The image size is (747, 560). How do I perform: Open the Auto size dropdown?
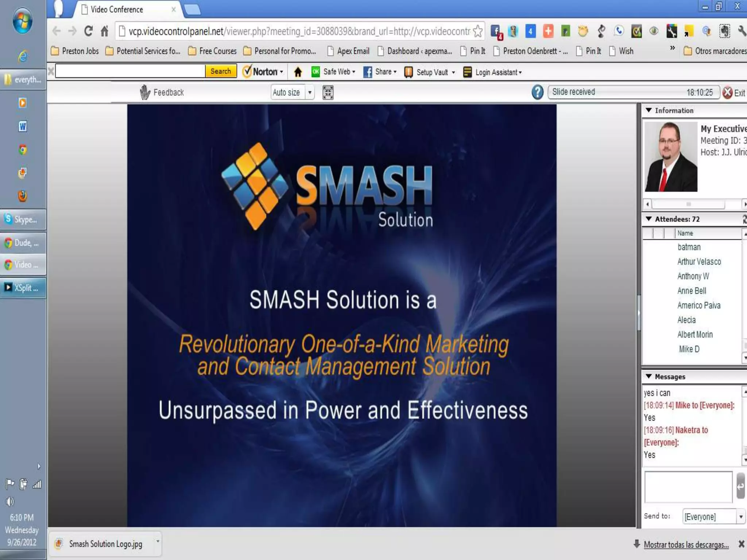[x=310, y=93]
